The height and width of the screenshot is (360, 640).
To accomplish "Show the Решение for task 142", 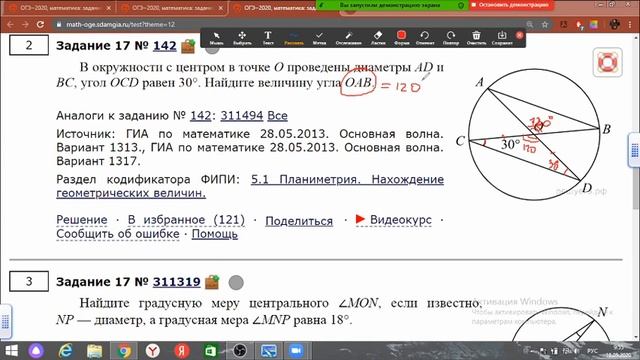I will pyautogui.click(x=82, y=220).
